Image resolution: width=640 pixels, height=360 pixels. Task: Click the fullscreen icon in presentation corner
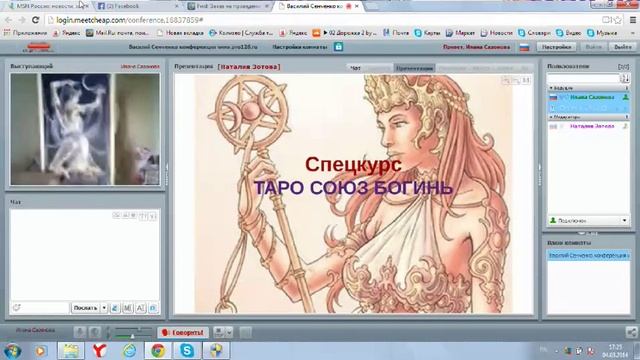click(526, 80)
